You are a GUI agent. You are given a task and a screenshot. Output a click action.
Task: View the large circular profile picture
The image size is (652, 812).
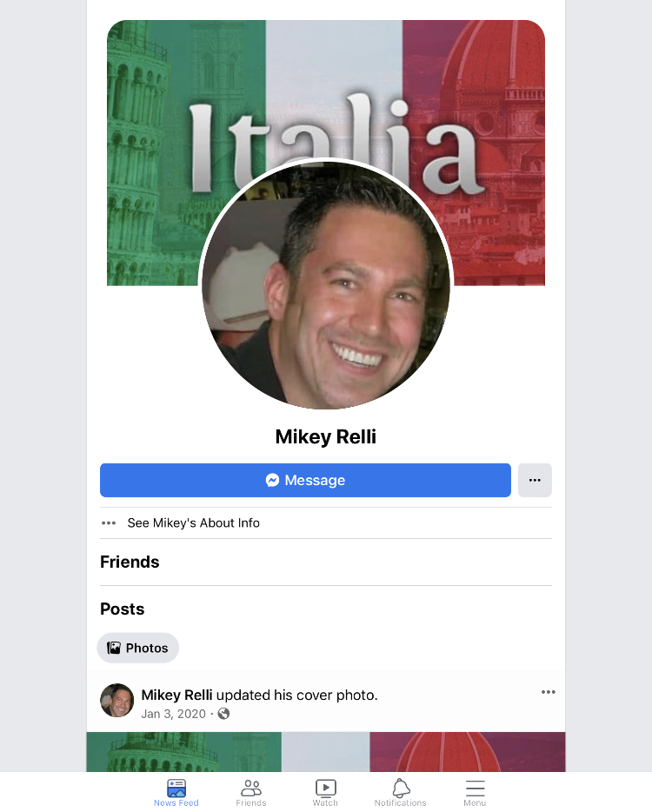click(x=326, y=285)
